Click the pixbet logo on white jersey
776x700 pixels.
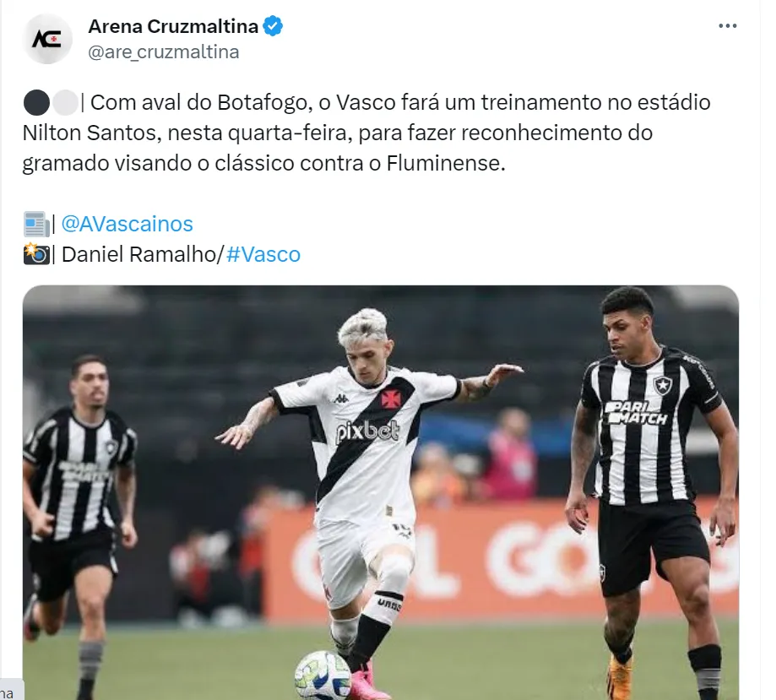point(366,431)
